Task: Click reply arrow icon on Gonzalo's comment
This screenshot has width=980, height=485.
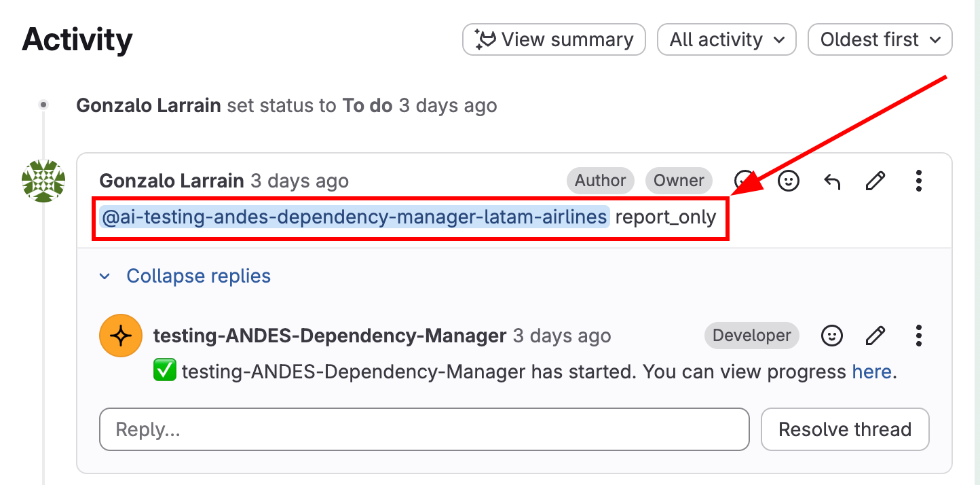Action: click(x=832, y=181)
